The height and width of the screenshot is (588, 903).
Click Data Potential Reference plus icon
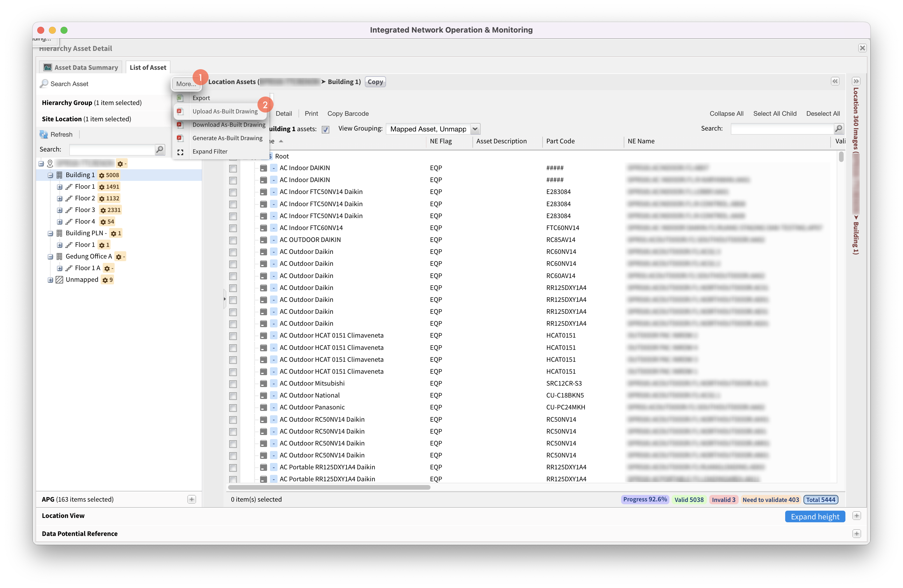coord(856,534)
